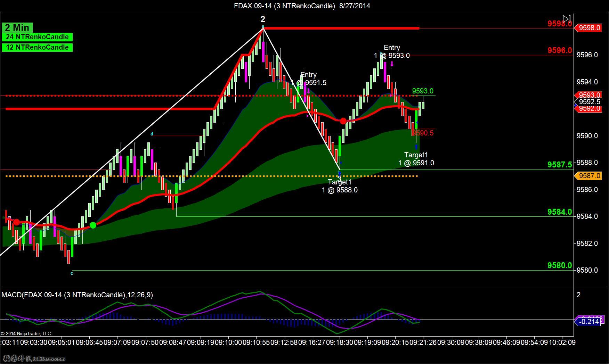
Task: Click the red 9590.5 line label
Action: click(x=423, y=133)
